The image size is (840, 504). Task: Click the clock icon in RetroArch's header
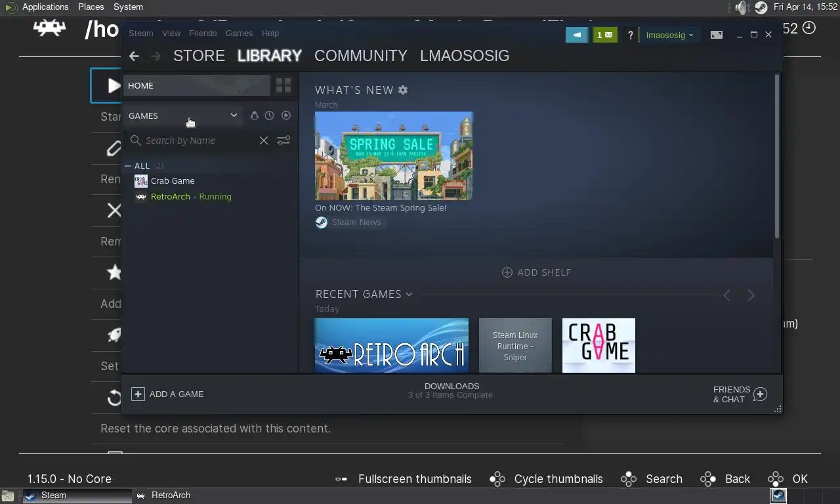[809, 28]
